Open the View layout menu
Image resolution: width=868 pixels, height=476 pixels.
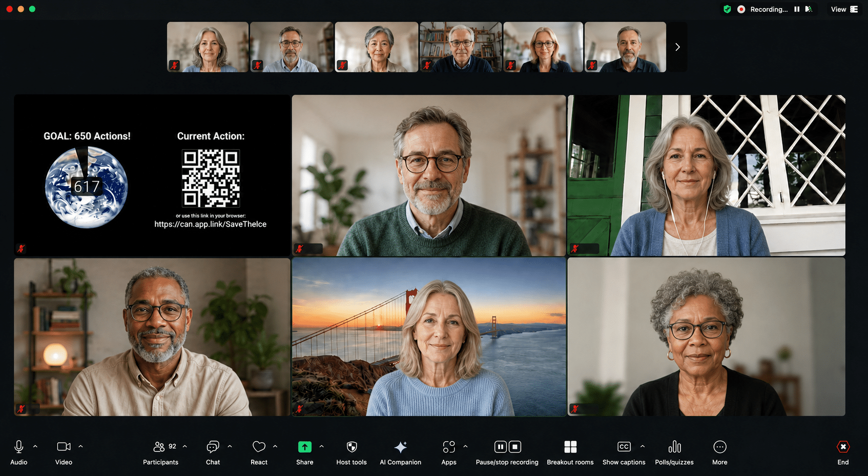click(844, 9)
